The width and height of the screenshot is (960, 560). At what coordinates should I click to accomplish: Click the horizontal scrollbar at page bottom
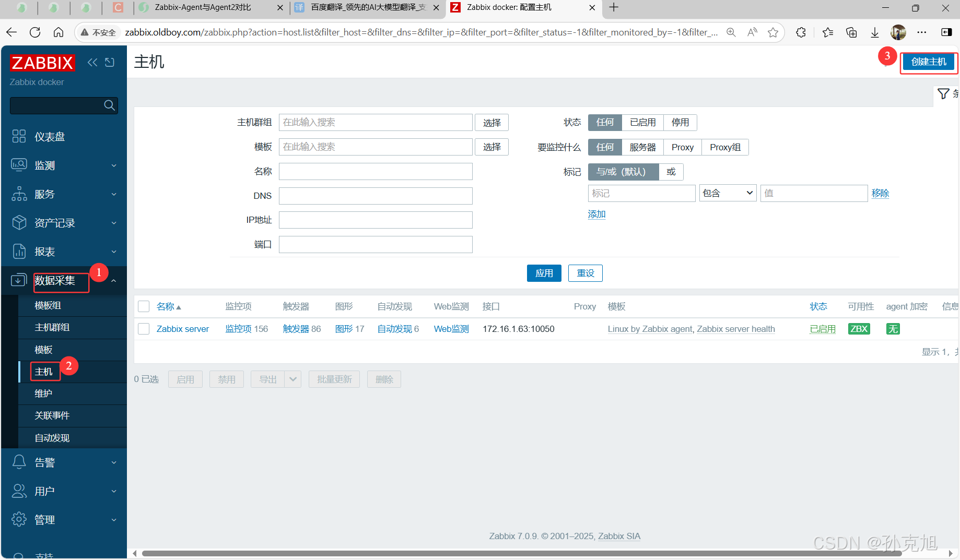(x=522, y=553)
